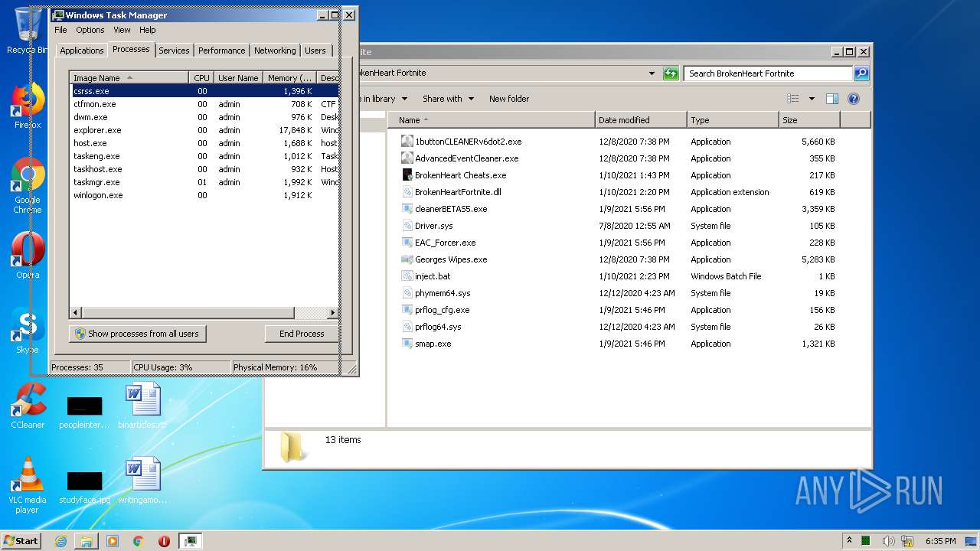
Task: Click Chrome icon in taskbar
Action: tap(138, 541)
